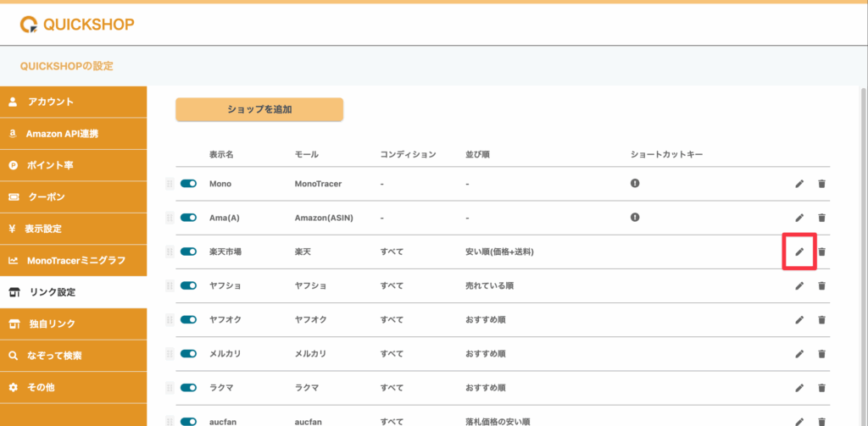Select MonoTracerミニグラフ menu item
Screen dimensions: 868x426
pos(74,261)
